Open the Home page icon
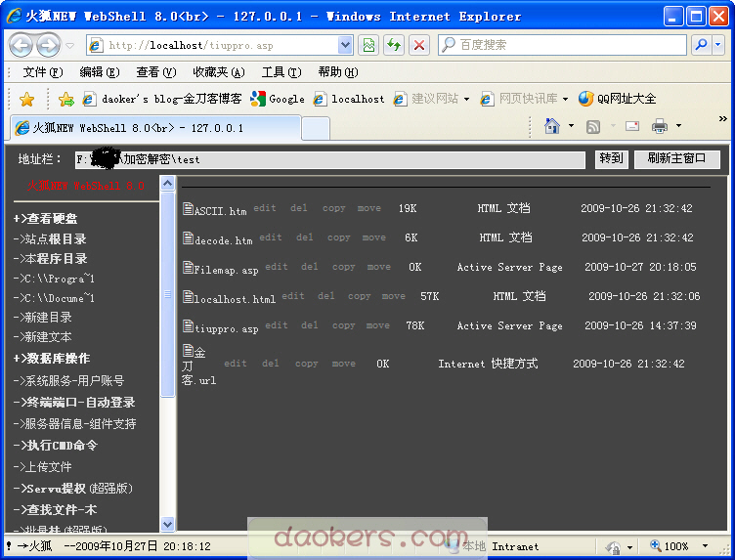The image size is (735, 560). (x=552, y=126)
